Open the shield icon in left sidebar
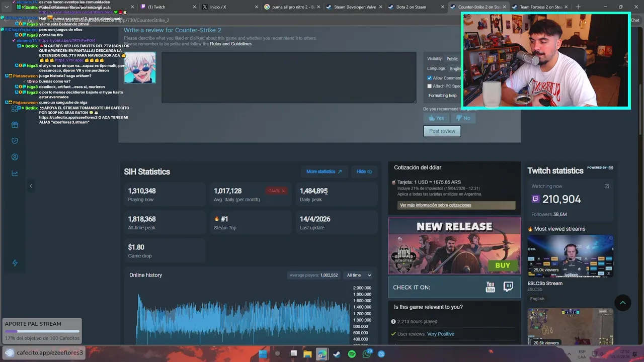Screen dimensions: 644x362 (15, 141)
